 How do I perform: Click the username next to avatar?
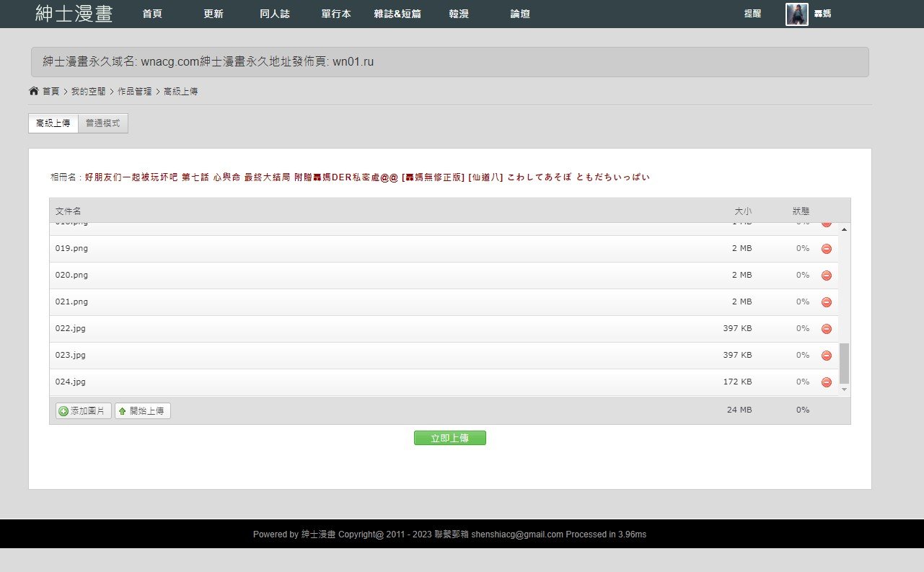pyautogui.click(x=822, y=14)
